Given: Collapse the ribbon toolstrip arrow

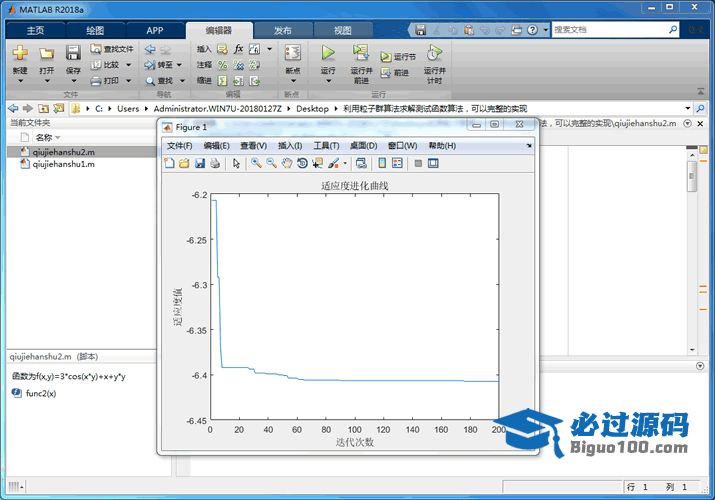Looking at the screenshot, I should [x=700, y=92].
